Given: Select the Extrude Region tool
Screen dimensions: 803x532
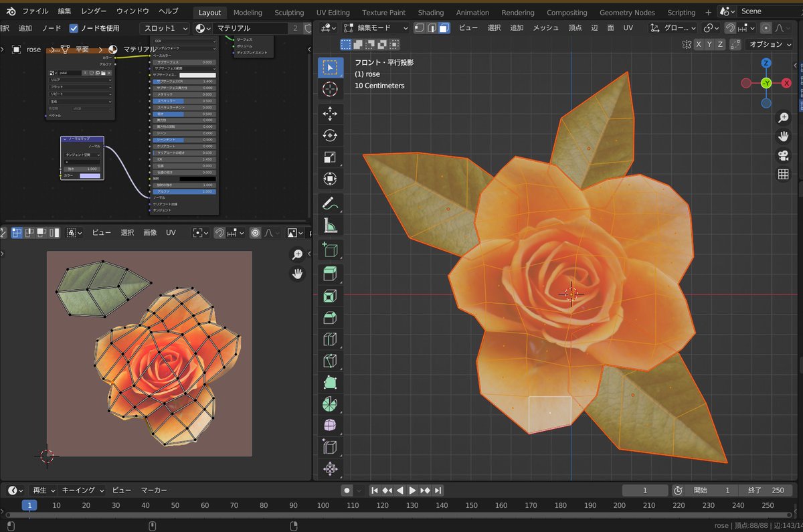Looking at the screenshot, I should point(330,273).
